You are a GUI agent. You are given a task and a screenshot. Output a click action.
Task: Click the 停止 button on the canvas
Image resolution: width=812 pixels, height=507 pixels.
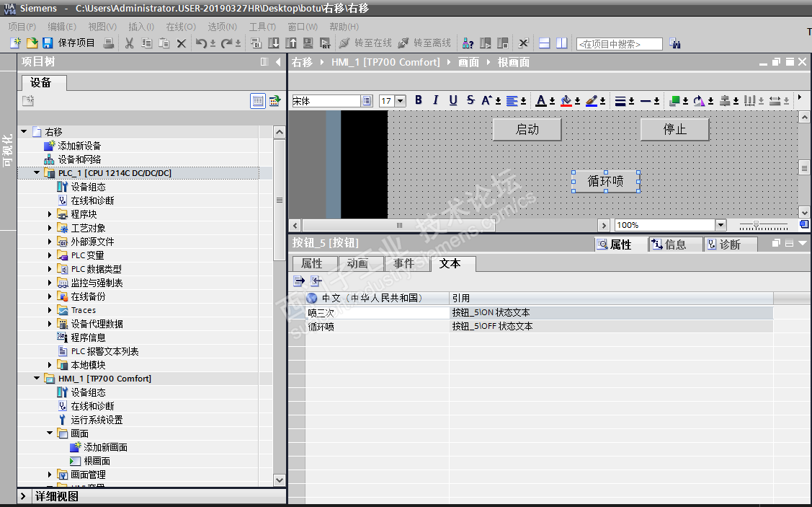(x=675, y=130)
